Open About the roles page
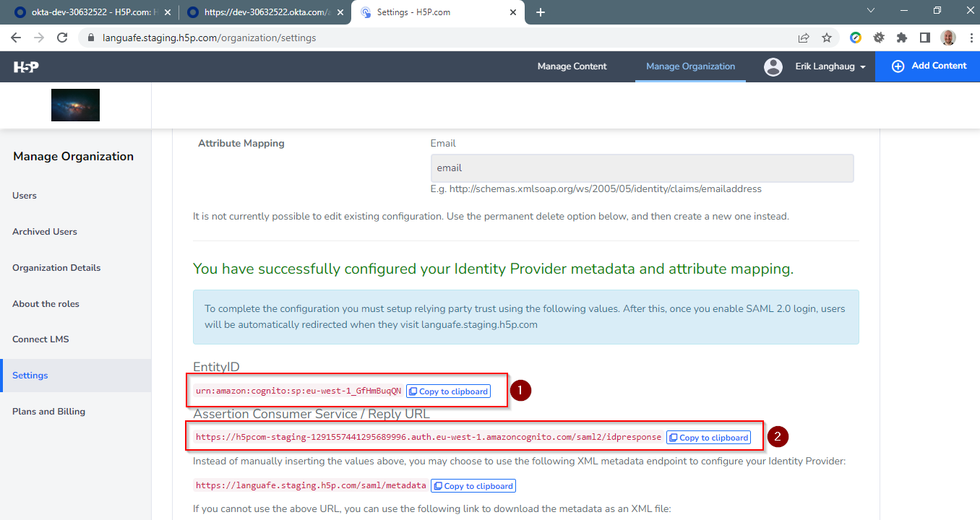The image size is (980, 520). [46, 304]
